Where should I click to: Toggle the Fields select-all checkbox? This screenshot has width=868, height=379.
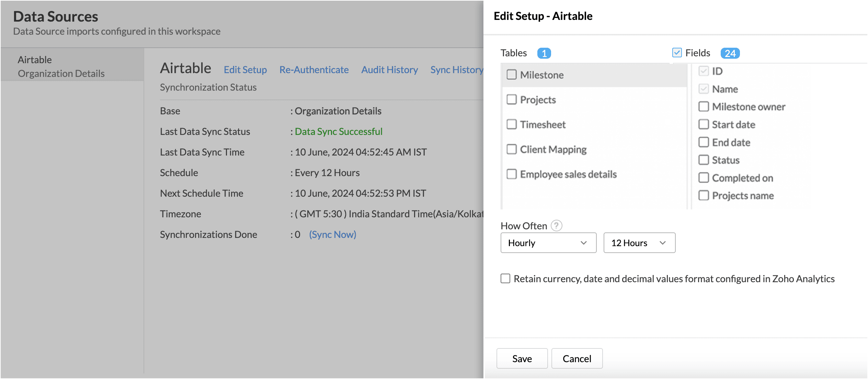pos(677,53)
